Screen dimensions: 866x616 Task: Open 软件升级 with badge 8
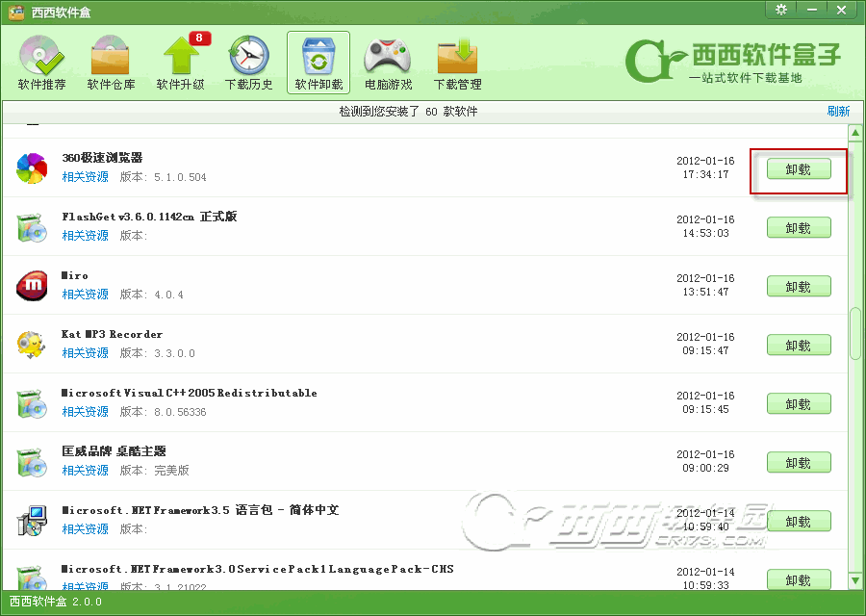pyautogui.click(x=181, y=63)
